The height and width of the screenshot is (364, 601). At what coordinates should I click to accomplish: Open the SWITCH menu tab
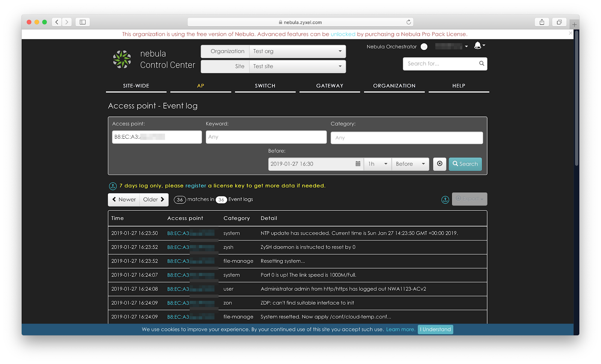click(x=265, y=86)
